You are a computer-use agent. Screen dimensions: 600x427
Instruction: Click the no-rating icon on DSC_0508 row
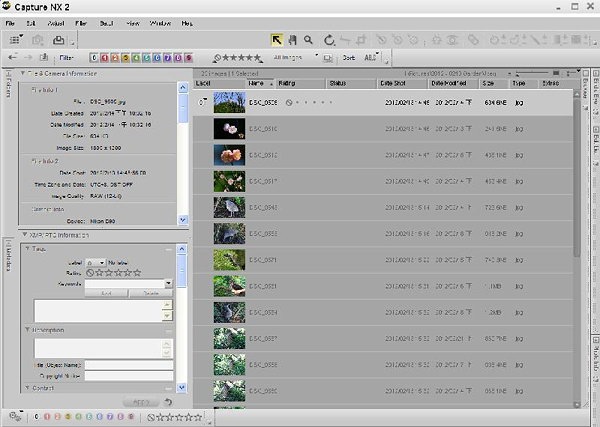[289, 103]
